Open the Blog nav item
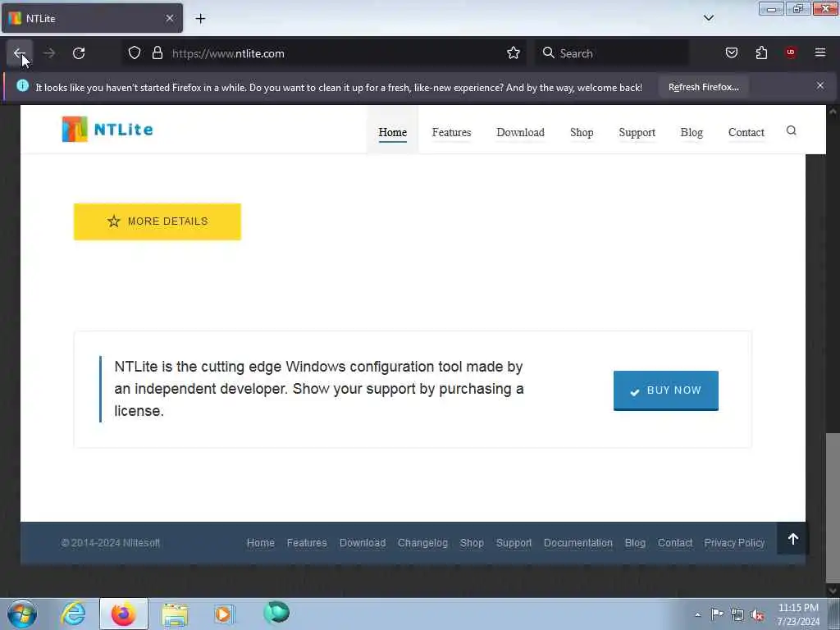The height and width of the screenshot is (630, 840). click(692, 132)
